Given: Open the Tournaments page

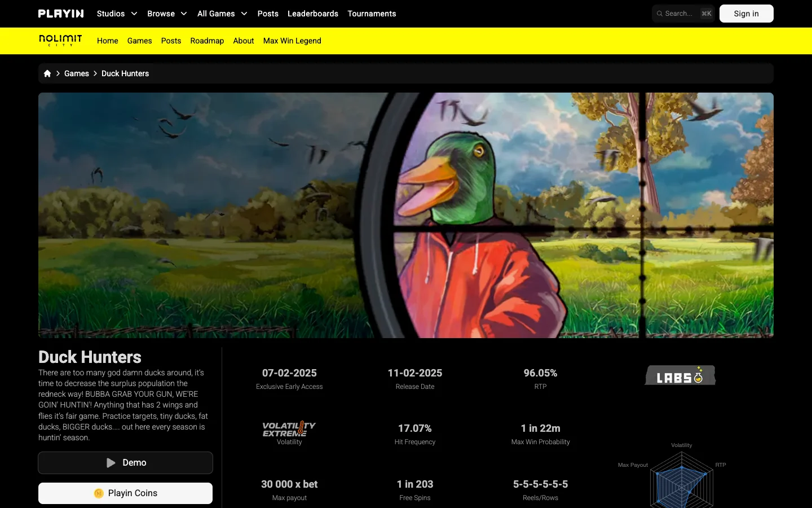Looking at the screenshot, I should coord(372,14).
